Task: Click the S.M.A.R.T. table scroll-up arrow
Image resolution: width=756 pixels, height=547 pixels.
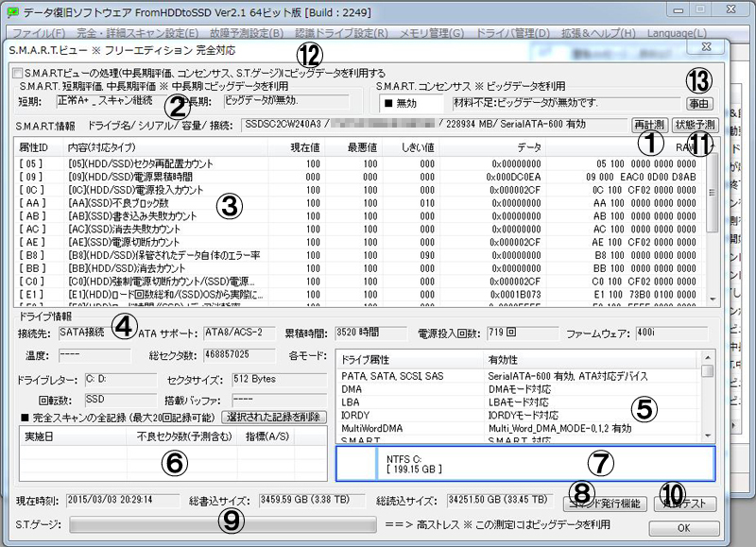Action: point(713,145)
